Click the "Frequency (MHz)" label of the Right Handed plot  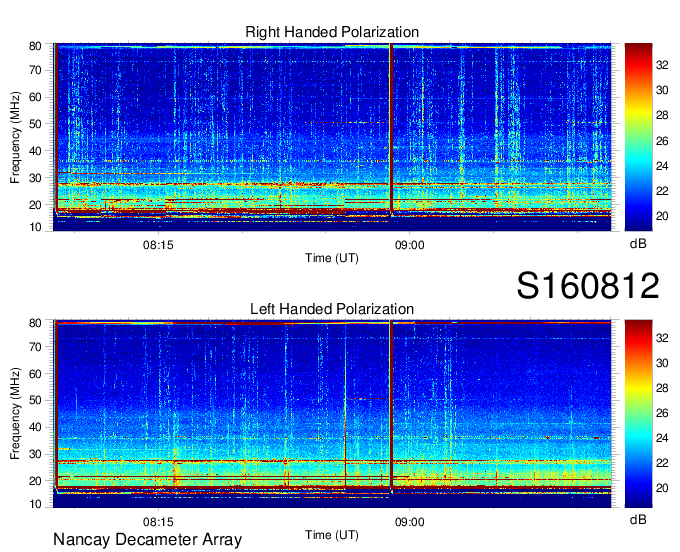[15, 137]
